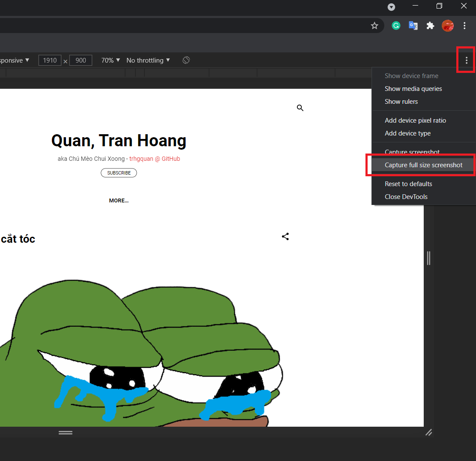
Task: Grab the right-side viewport resize handle
Action: tap(428, 258)
